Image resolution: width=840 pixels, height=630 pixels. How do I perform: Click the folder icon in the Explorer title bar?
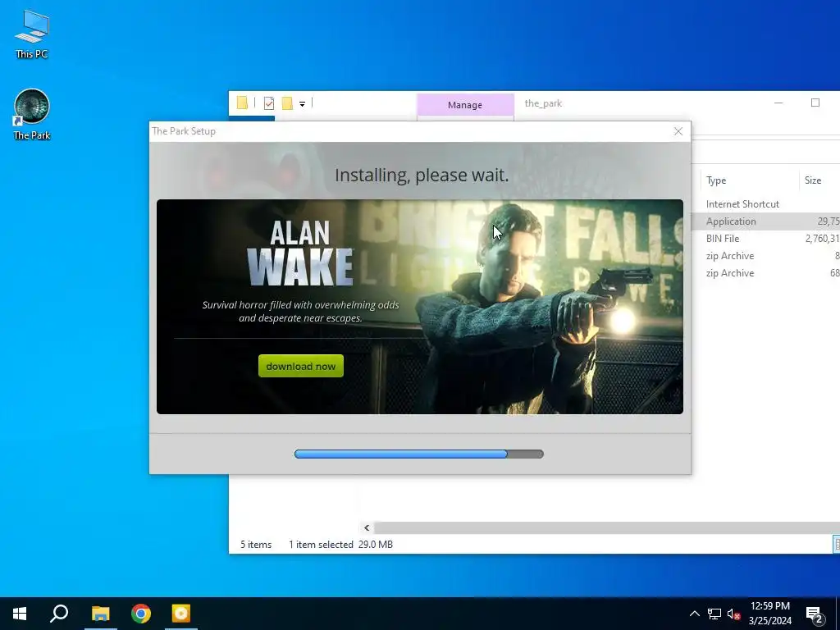pyautogui.click(x=242, y=103)
